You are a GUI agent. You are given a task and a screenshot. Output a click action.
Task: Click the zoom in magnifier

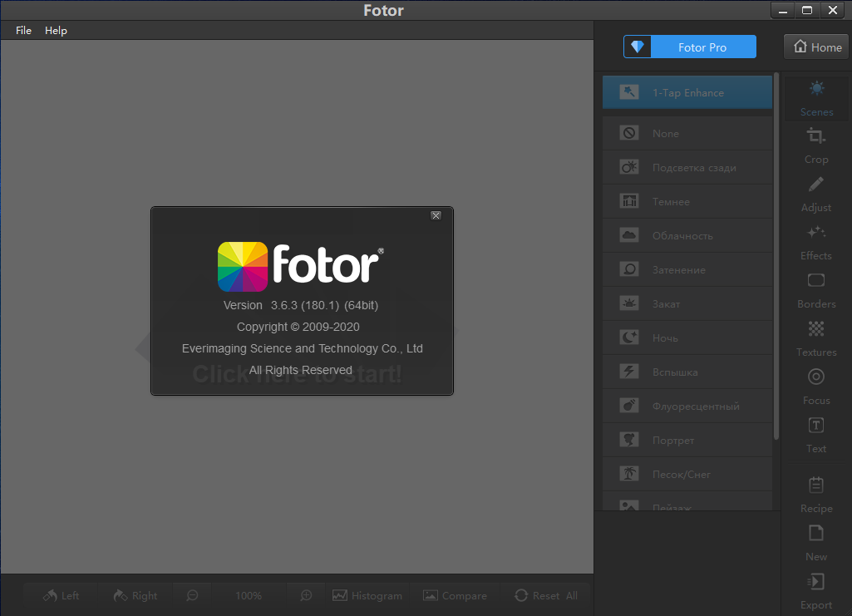(306, 595)
